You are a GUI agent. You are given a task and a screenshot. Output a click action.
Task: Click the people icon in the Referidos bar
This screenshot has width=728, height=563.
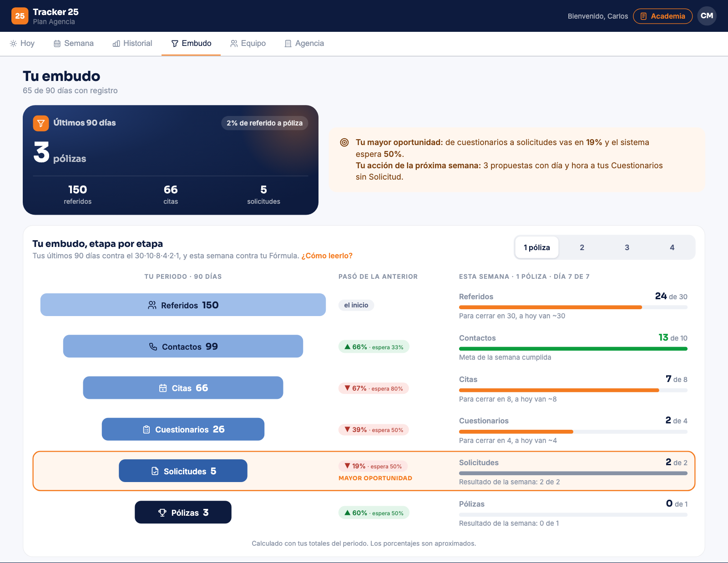[152, 305]
